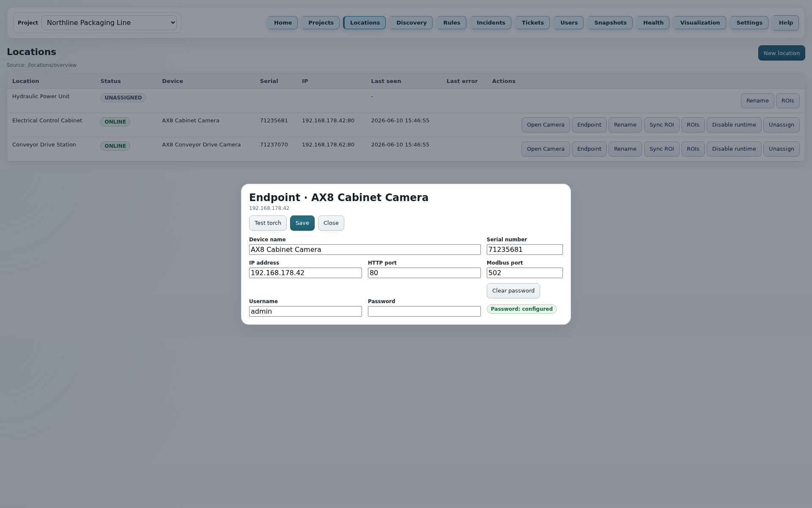The image size is (812, 508).
Task: Go to Tickets
Action: coord(532,23)
